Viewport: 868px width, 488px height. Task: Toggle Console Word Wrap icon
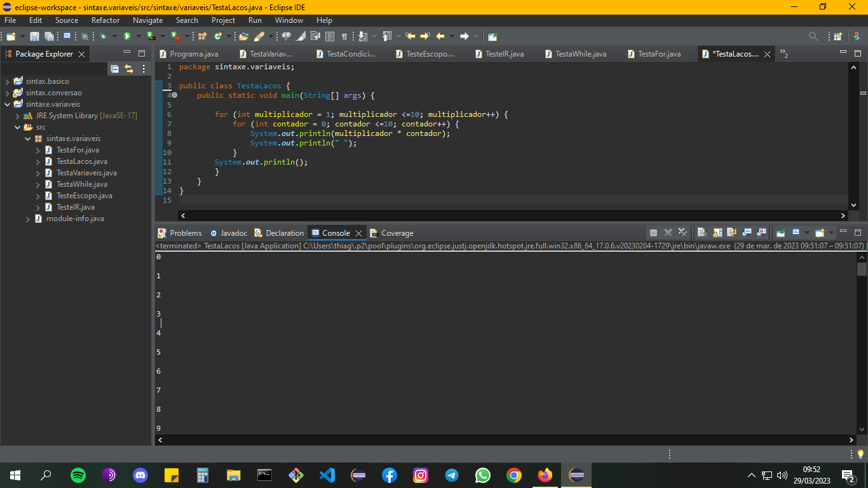click(x=731, y=233)
